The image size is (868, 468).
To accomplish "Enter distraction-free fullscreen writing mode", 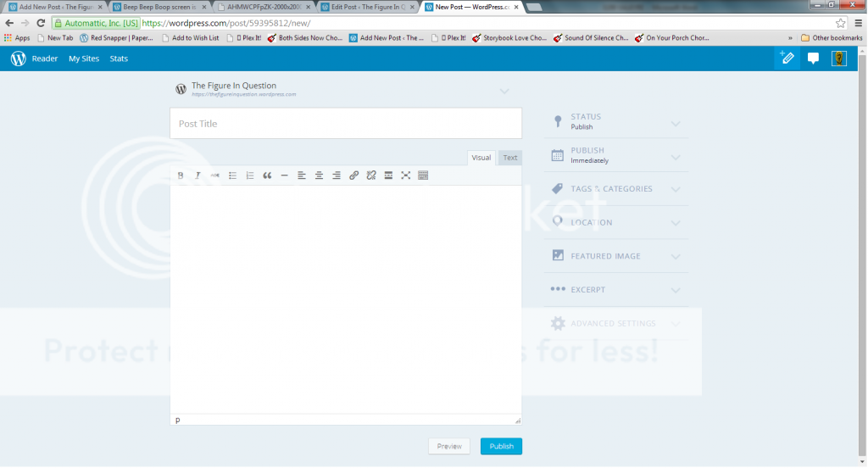I will click(x=406, y=175).
